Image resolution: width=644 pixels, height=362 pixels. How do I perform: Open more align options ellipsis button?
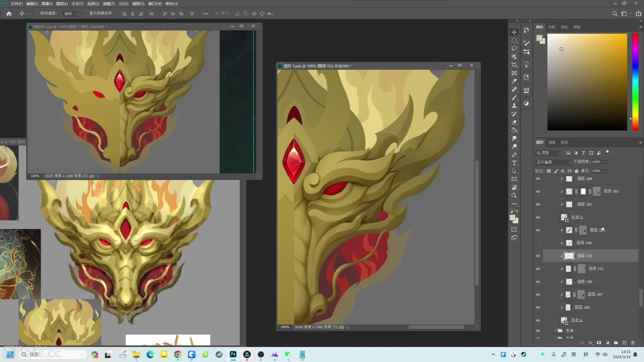pyautogui.click(x=206, y=14)
